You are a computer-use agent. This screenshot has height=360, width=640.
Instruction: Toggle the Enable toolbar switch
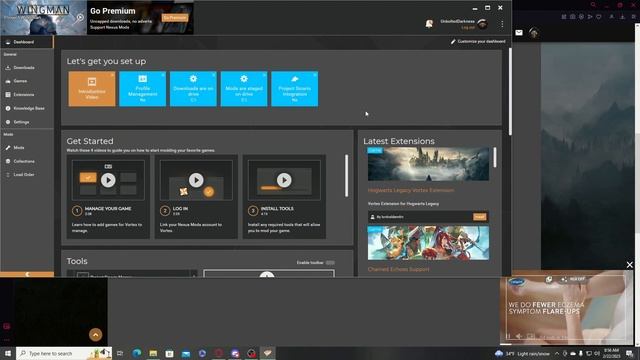pyautogui.click(x=330, y=262)
